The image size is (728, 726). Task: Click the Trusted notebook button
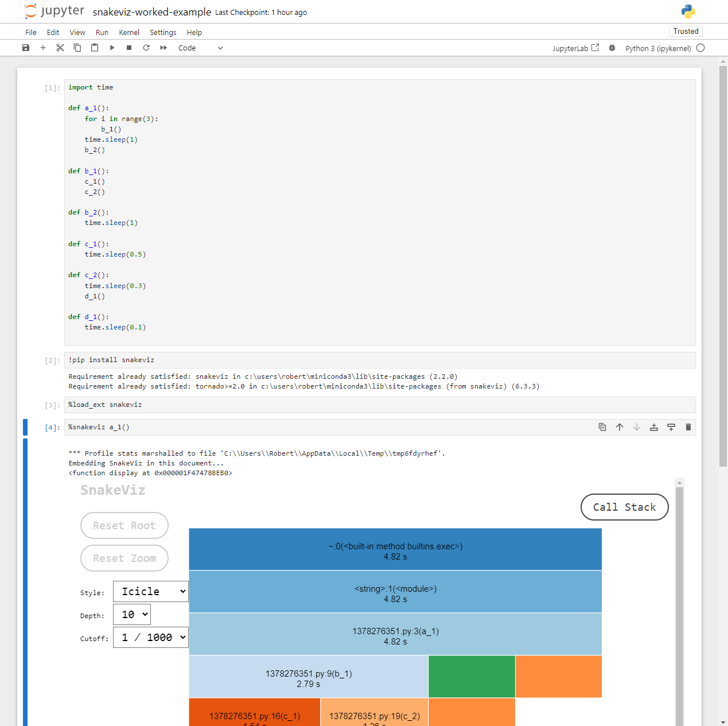(x=686, y=32)
